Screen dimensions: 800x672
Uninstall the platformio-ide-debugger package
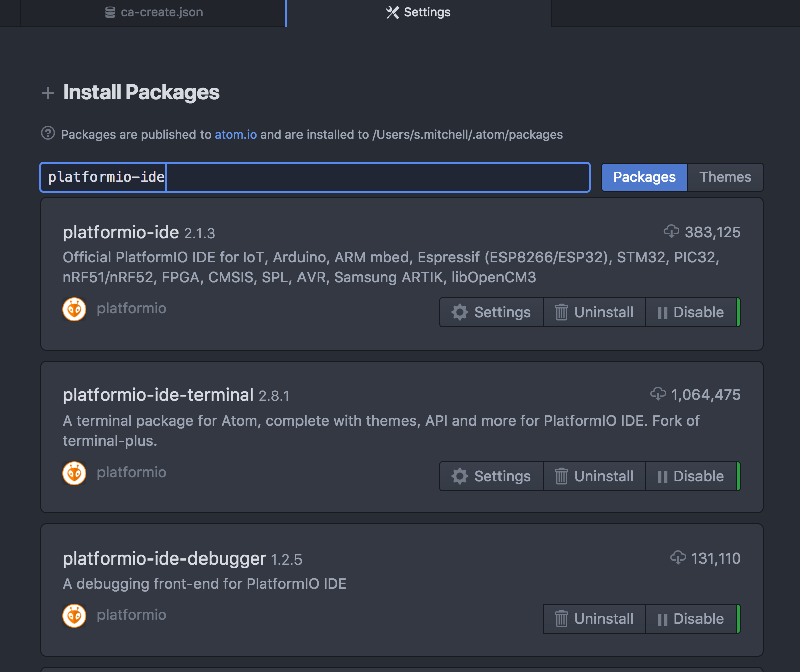pos(594,619)
